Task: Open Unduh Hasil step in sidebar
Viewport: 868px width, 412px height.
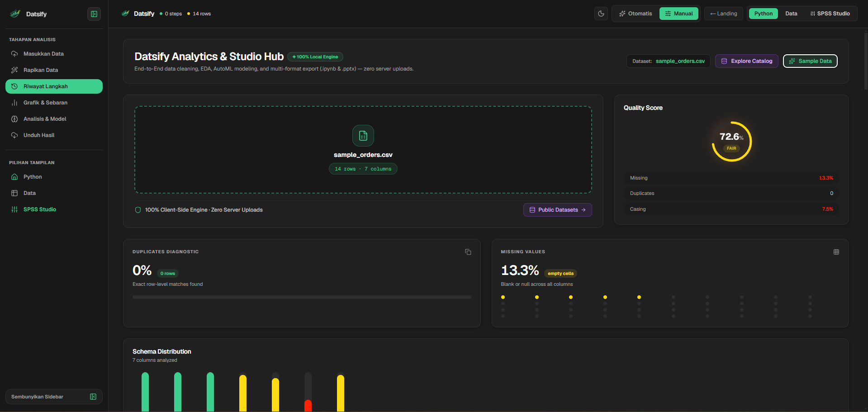Action: pos(54,135)
